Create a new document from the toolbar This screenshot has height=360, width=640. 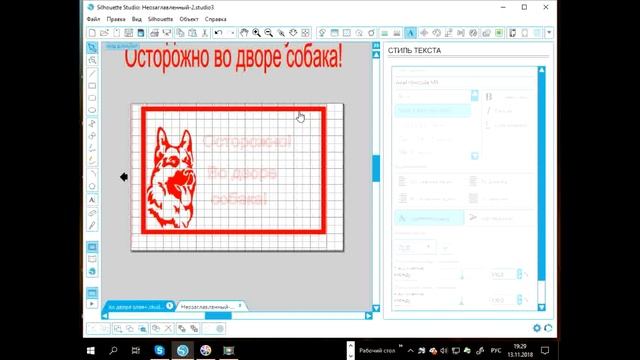click(92, 33)
